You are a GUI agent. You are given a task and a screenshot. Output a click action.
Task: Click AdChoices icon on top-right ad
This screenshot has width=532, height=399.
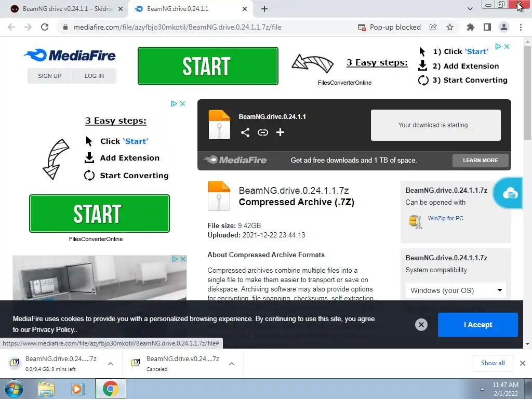coord(498,46)
